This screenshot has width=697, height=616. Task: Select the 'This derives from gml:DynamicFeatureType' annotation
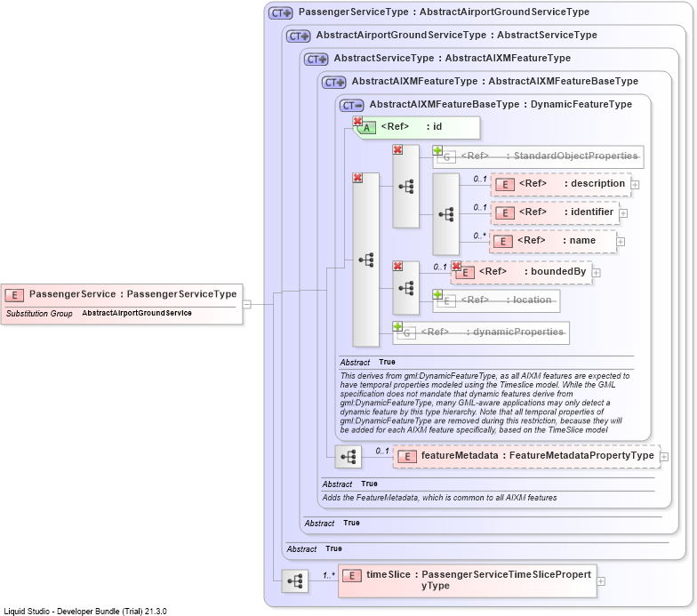click(485, 403)
